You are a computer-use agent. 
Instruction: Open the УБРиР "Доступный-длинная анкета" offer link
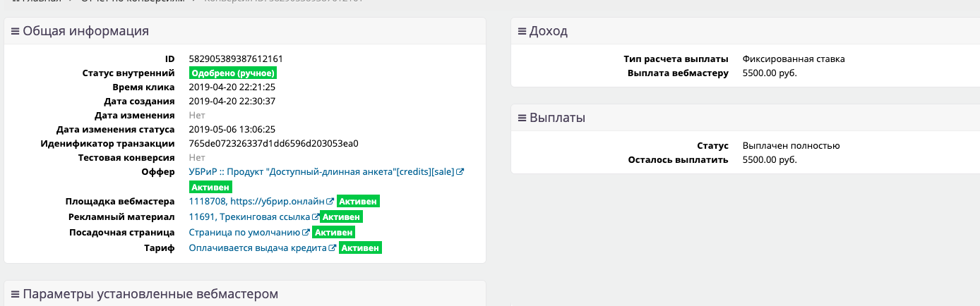point(322,172)
